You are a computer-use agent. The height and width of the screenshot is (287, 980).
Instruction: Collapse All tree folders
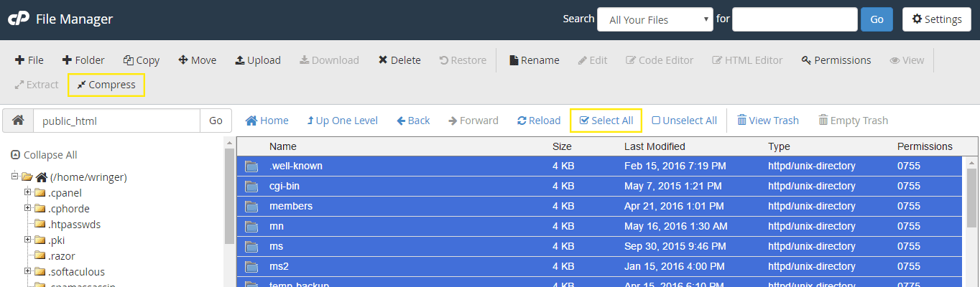(44, 155)
